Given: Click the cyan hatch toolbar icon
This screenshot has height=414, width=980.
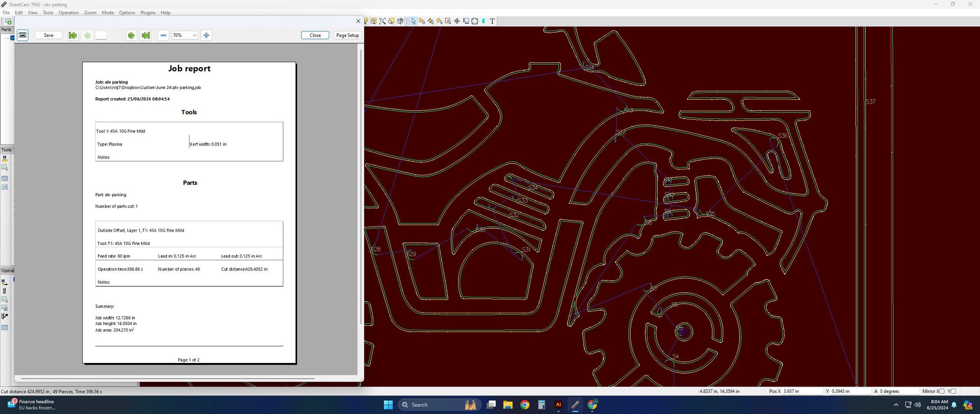Looking at the screenshot, I should 483,21.
